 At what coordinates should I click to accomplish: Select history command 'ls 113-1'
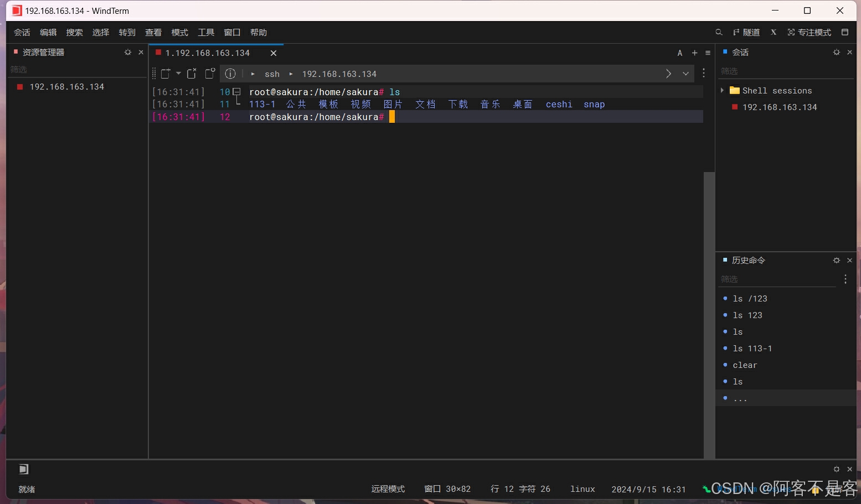pyautogui.click(x=752, y=349)
